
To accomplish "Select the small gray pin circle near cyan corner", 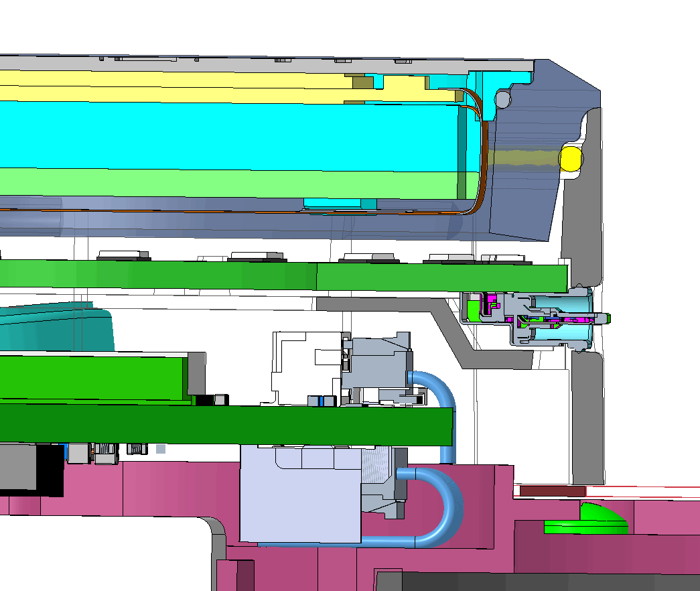I will pos(502,100).
